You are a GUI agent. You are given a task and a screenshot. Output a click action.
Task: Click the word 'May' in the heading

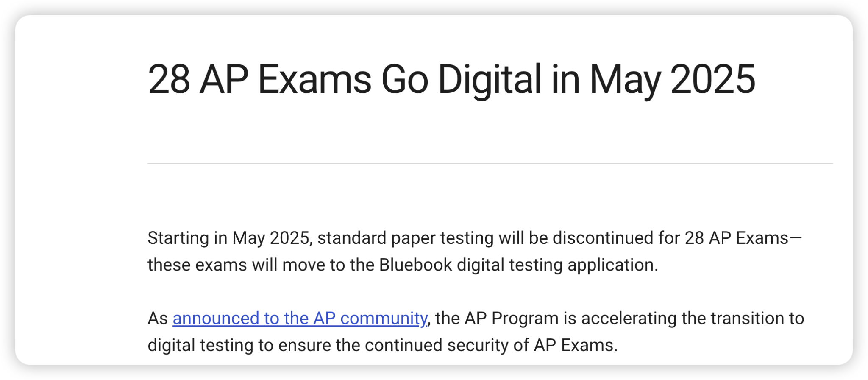click(625, 79)
